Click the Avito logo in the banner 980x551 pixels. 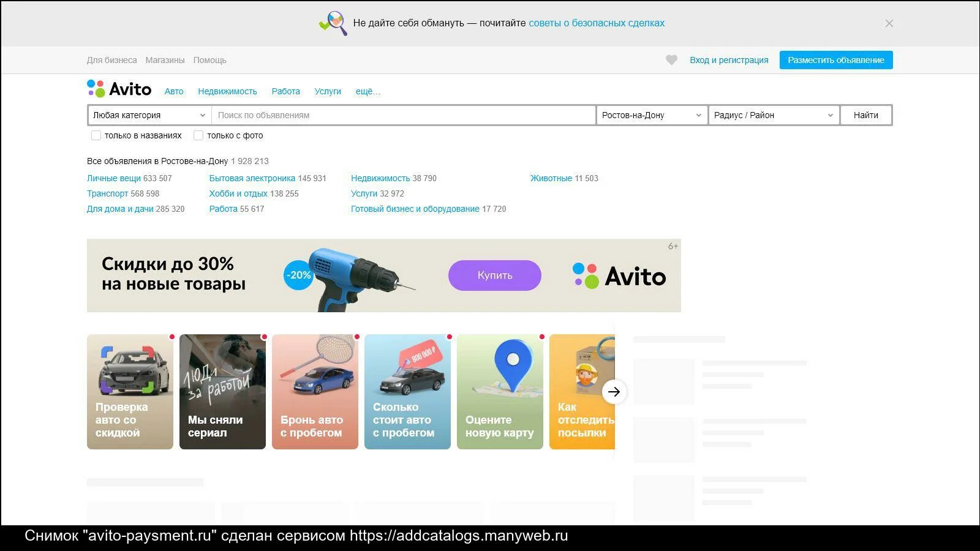tap(619, 276)
